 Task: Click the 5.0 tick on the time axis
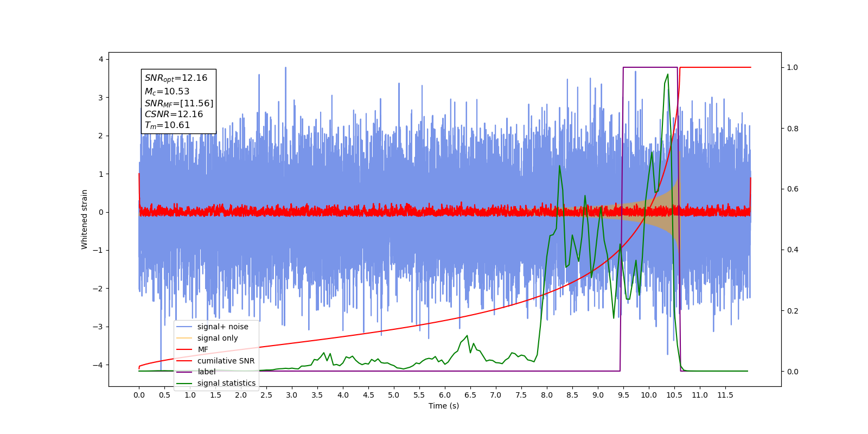pyautogui.click(x=394, y=395)
